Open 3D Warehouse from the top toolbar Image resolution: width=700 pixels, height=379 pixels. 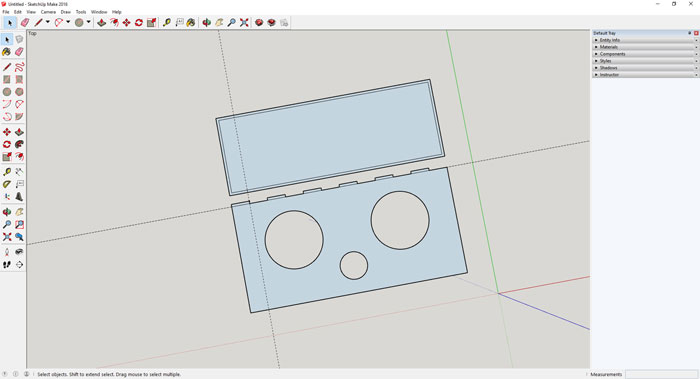click(259, 22)
